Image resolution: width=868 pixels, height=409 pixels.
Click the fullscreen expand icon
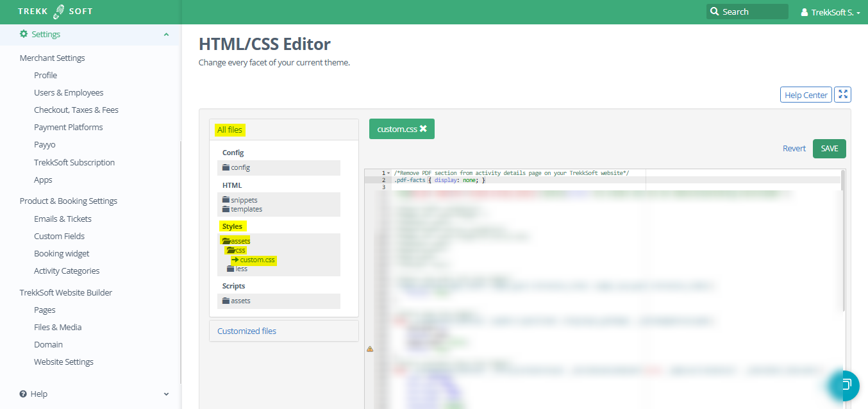pos(842,95)
